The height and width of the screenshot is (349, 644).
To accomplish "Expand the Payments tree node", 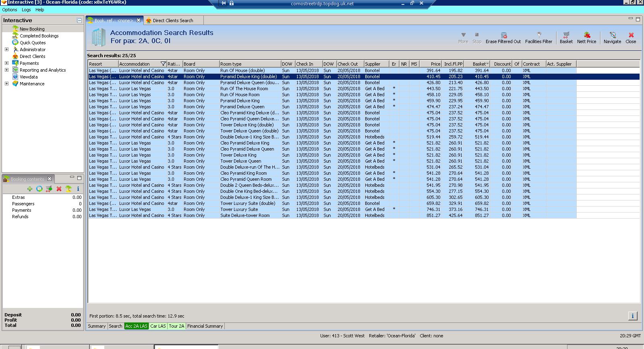I will click(x=6, y=63).
